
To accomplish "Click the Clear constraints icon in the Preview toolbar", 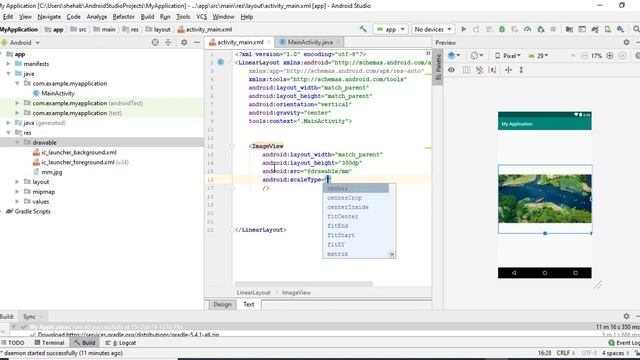I will click(479, 70).
